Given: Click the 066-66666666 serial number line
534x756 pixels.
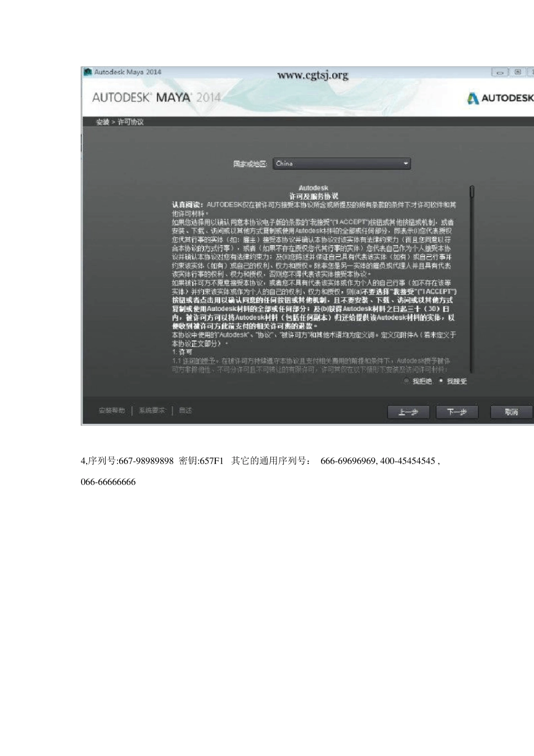Looking at the screenshot, I should coord(108,482).
